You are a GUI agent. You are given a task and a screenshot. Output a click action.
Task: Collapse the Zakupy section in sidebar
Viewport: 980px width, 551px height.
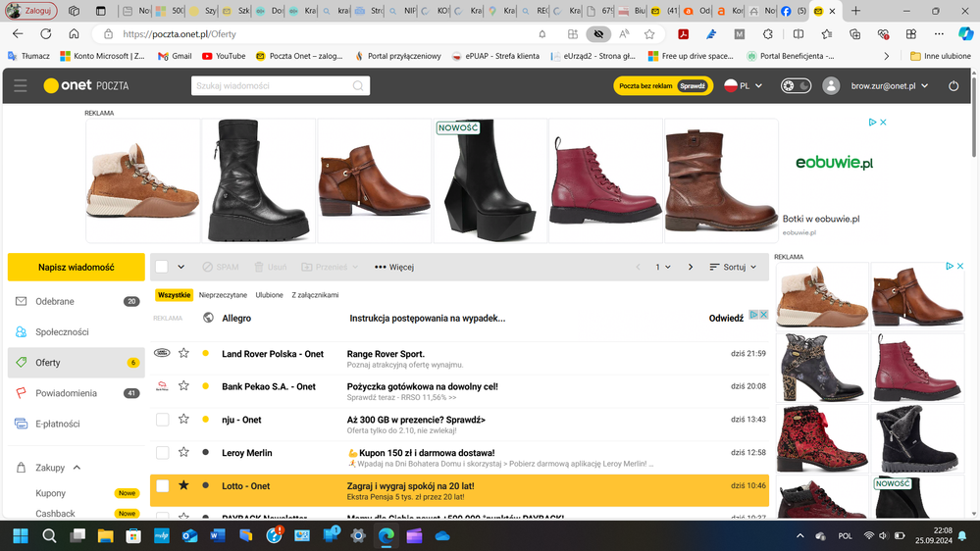[x=77, y=468]
